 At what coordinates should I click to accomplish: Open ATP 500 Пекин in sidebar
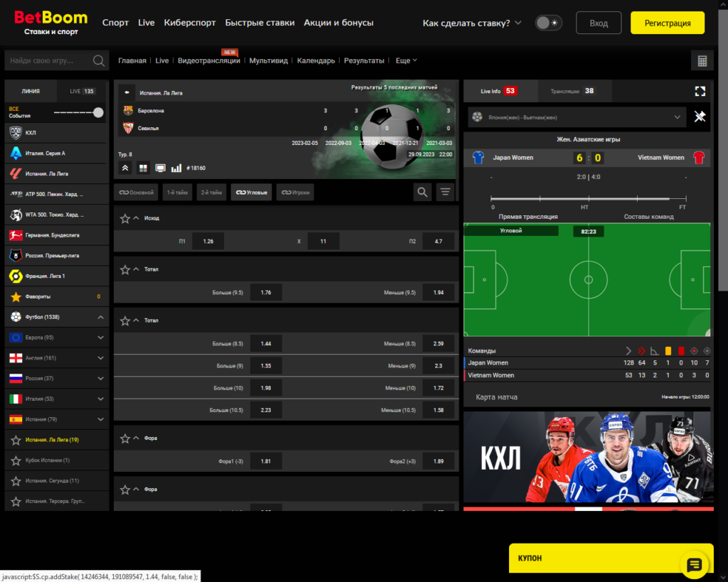tap(57, 194)
